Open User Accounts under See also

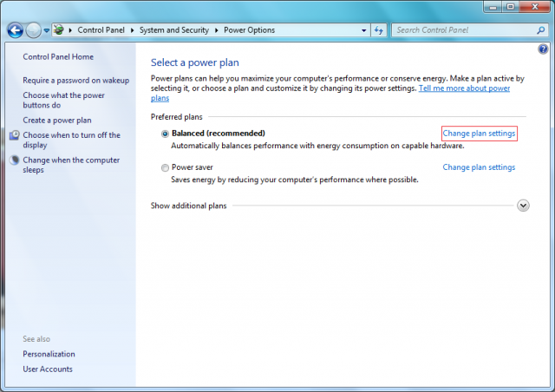[x=48, y=369]
